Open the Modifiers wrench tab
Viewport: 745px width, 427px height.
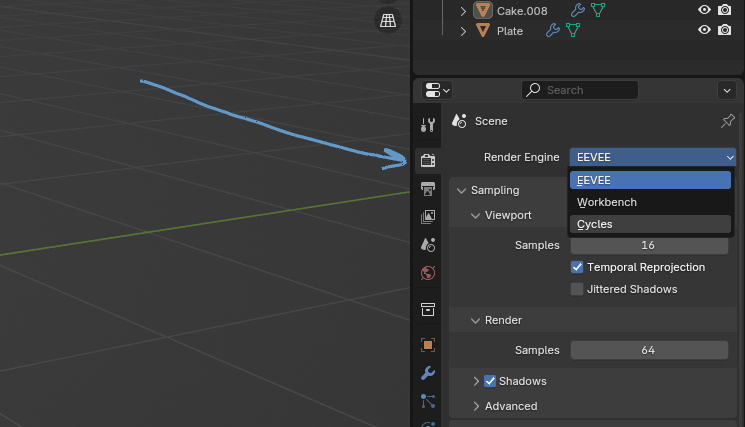(x=428, y=373)
